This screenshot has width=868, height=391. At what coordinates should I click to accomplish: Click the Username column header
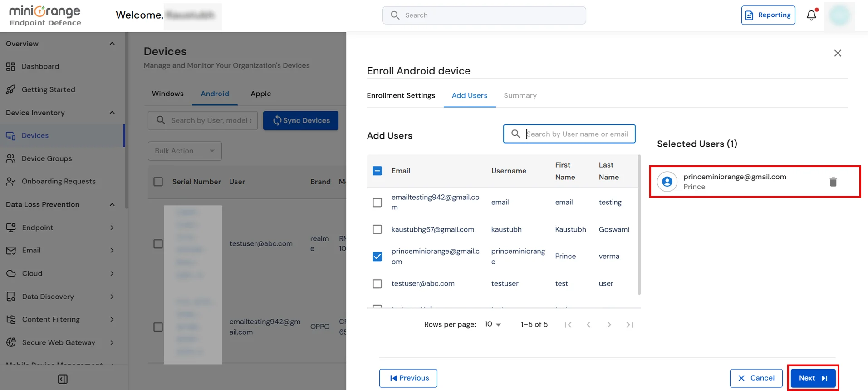click(x=509, y=171)
